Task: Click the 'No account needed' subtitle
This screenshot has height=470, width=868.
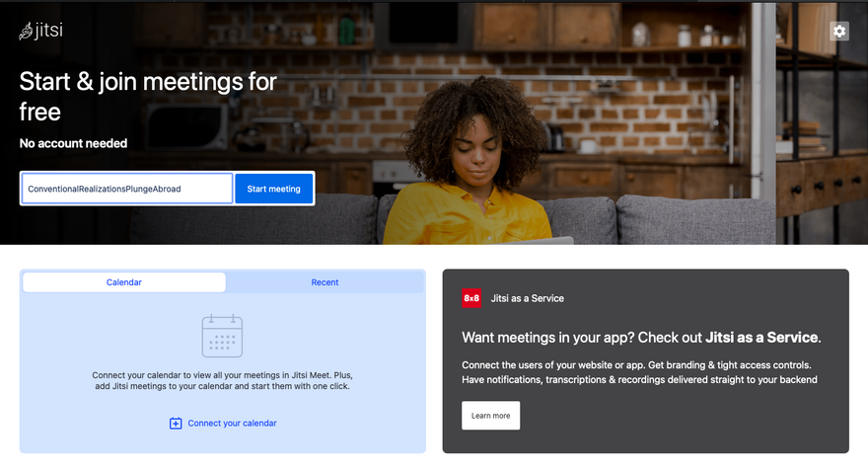Action: click(x=73, y=143)
